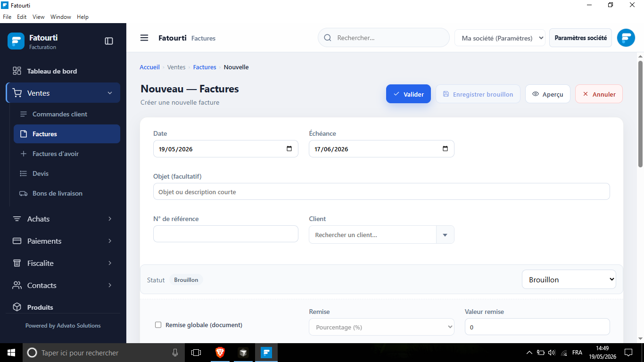
Task: Click the eye icon on Aperçu
Action: [536, 94]
